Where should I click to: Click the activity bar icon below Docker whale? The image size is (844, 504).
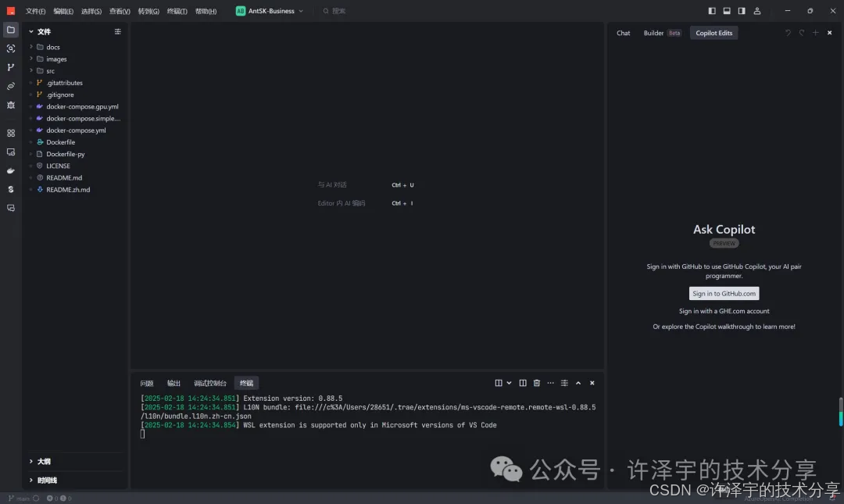(11, 189)
